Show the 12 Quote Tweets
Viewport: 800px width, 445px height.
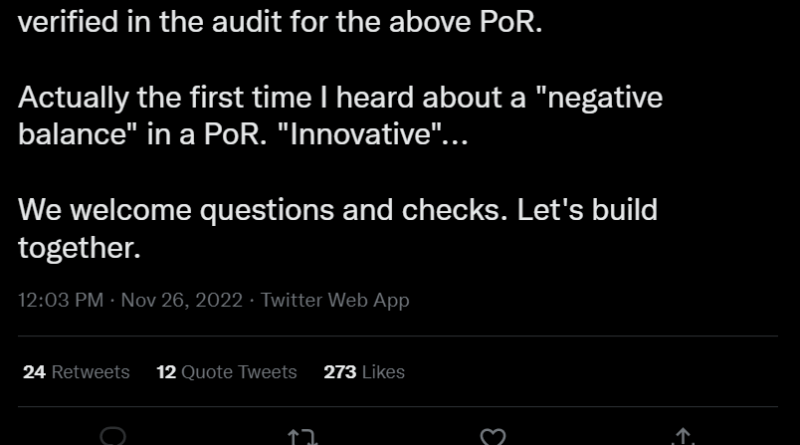pyautogui.click(x=227, y=372)
